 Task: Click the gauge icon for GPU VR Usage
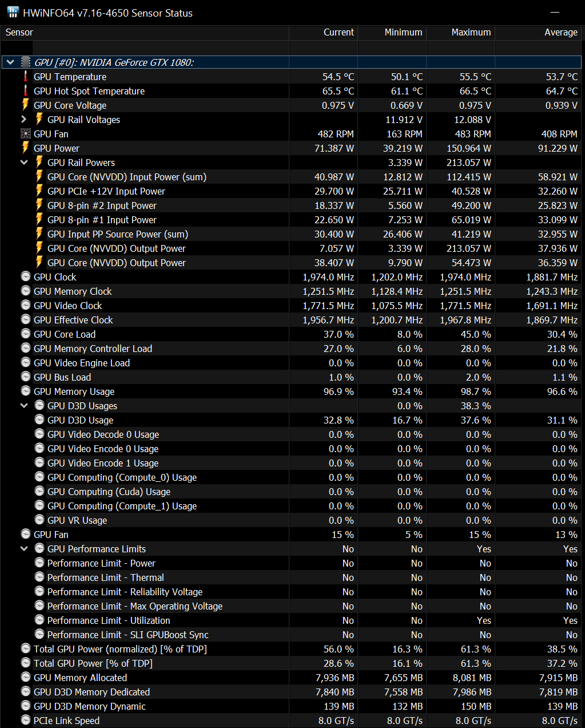(39, 520)
